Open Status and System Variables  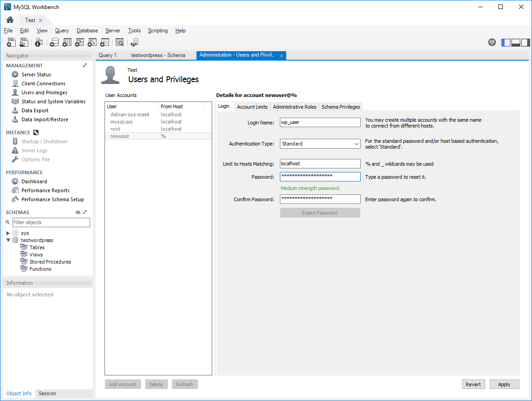(x=53, y=101)
